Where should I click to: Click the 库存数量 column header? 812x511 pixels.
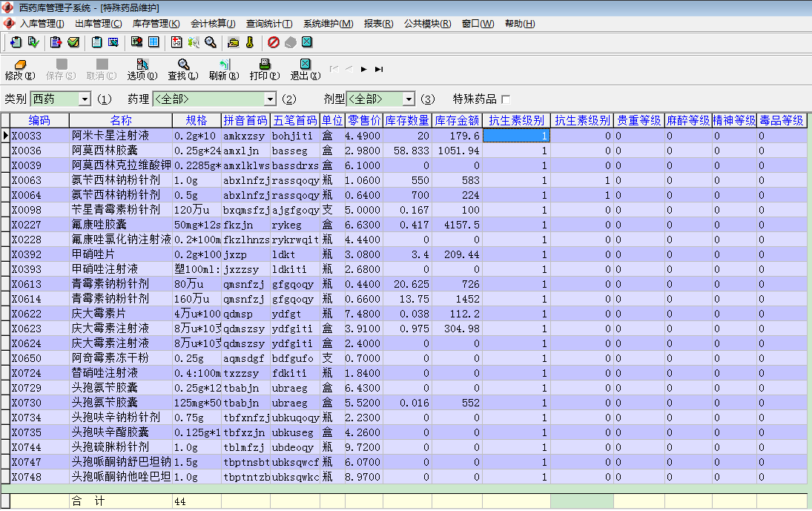point(407,120)
